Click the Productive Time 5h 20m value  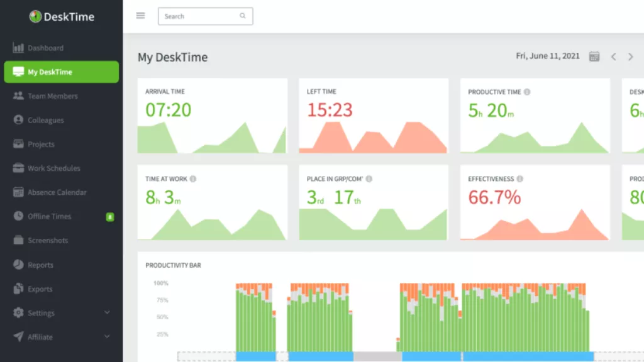pos(491,111)
